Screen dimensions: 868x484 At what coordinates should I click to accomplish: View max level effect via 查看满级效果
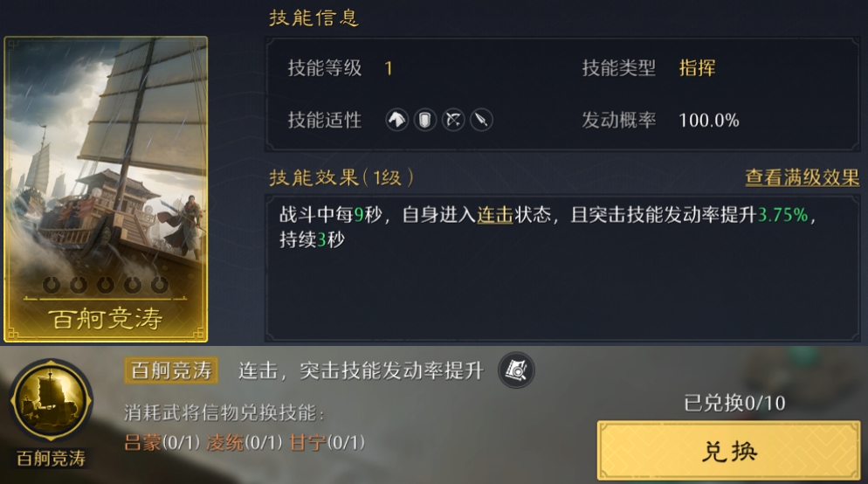click(x=803, y=177)
